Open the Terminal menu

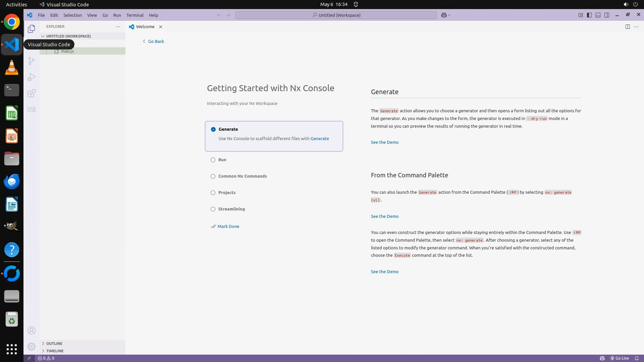135,15
